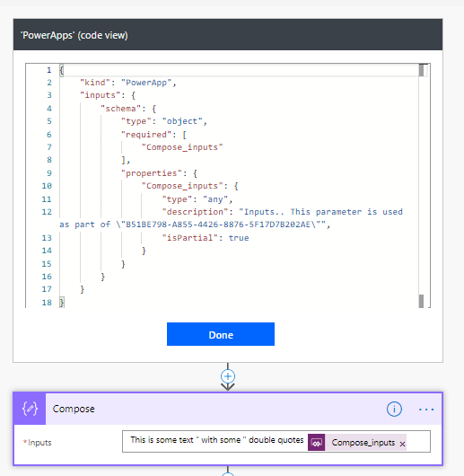
Task: Click the "type": "object" line
Action: 164,121
